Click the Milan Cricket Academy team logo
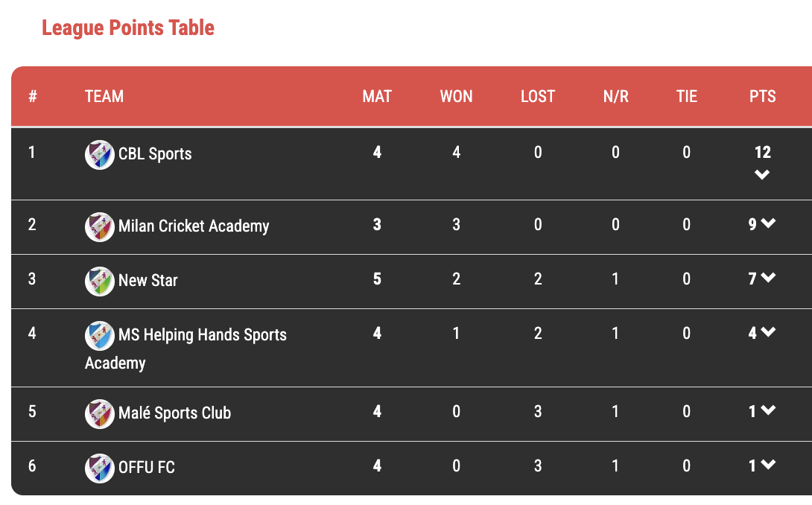 tap(100, 226)
